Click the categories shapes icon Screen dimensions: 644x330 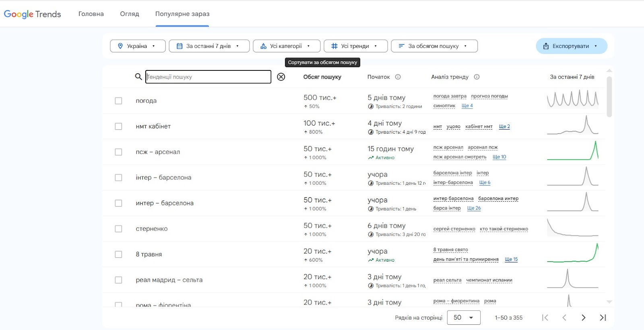click(263, 46)
